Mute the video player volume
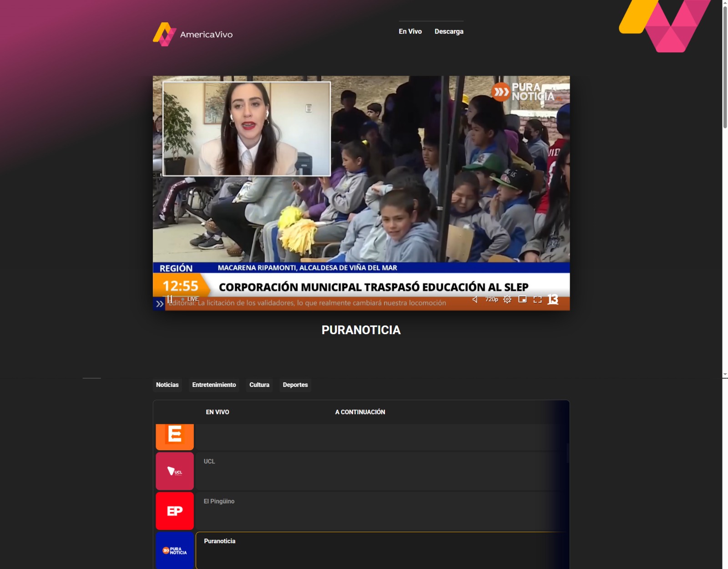Image resolution: width=728 pixels, height=569 pixels. (475, 299)
